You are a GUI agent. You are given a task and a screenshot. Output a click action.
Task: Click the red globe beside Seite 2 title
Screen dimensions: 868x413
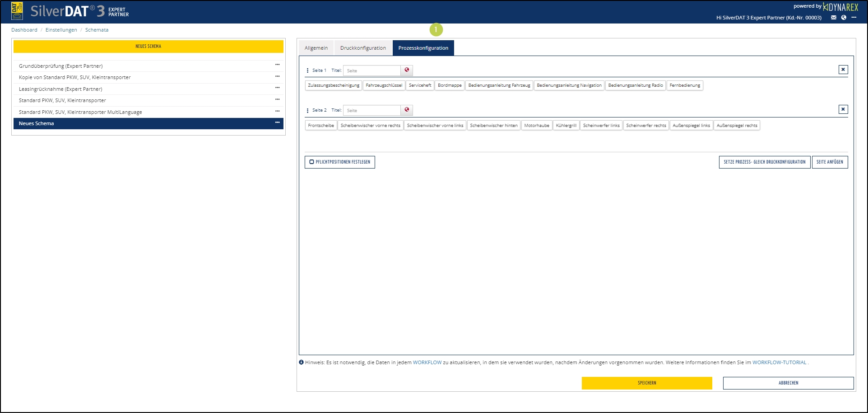point(407,110)
